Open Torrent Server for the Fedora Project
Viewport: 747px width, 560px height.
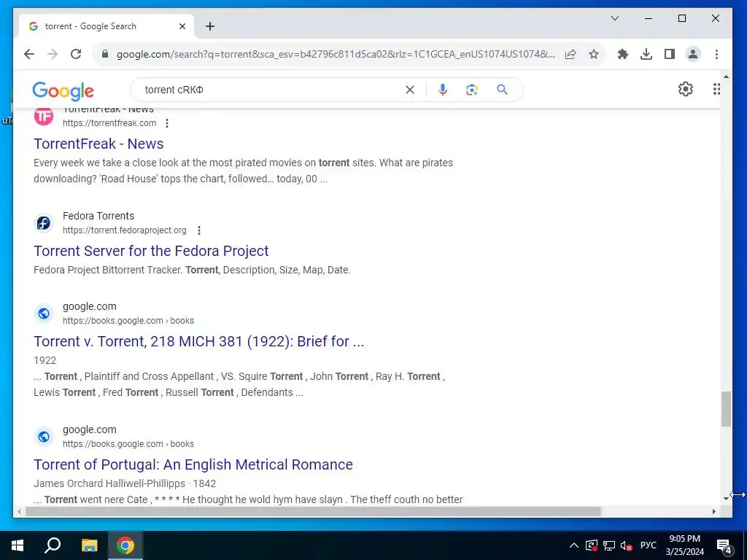tap(151, 251)
